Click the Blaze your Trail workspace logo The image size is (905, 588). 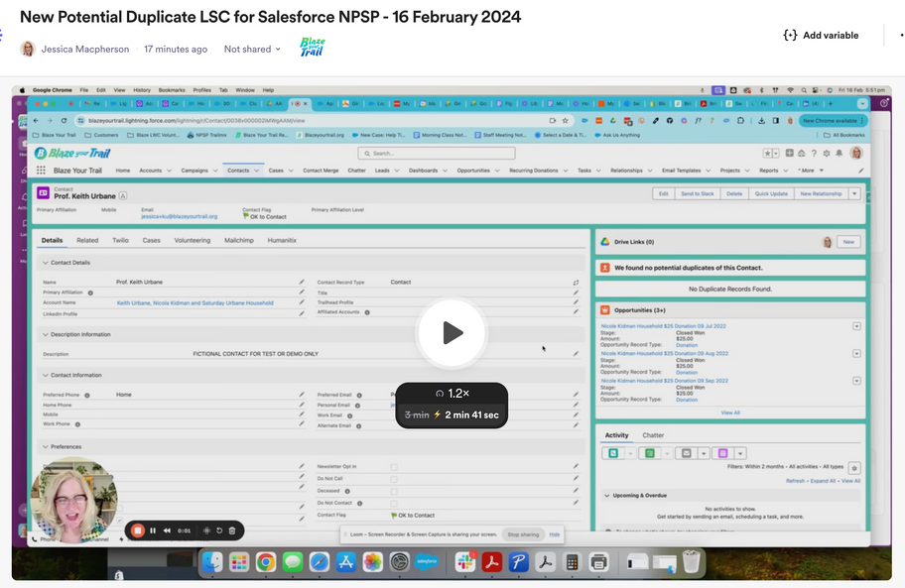[x=313, y=47]
